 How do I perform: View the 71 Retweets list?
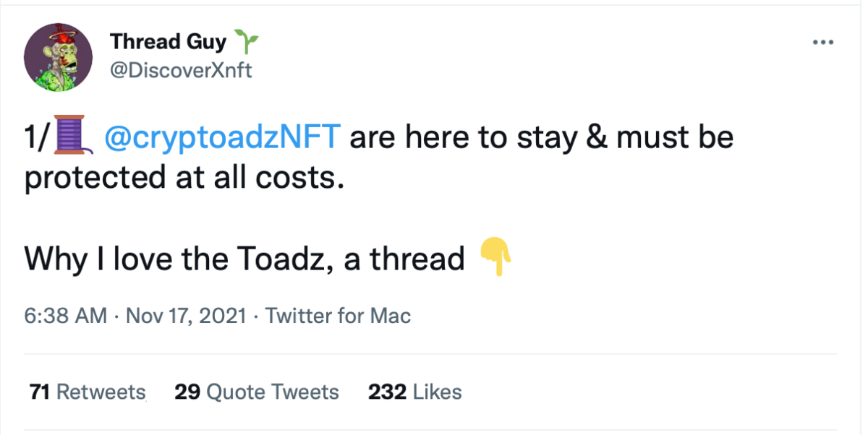tap(88, 392)
